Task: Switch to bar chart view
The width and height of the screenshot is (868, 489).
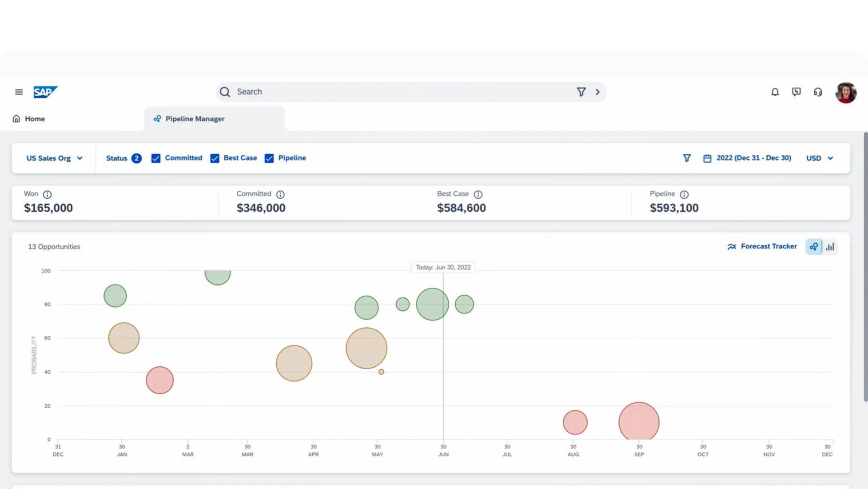Action: coord(830,247)
